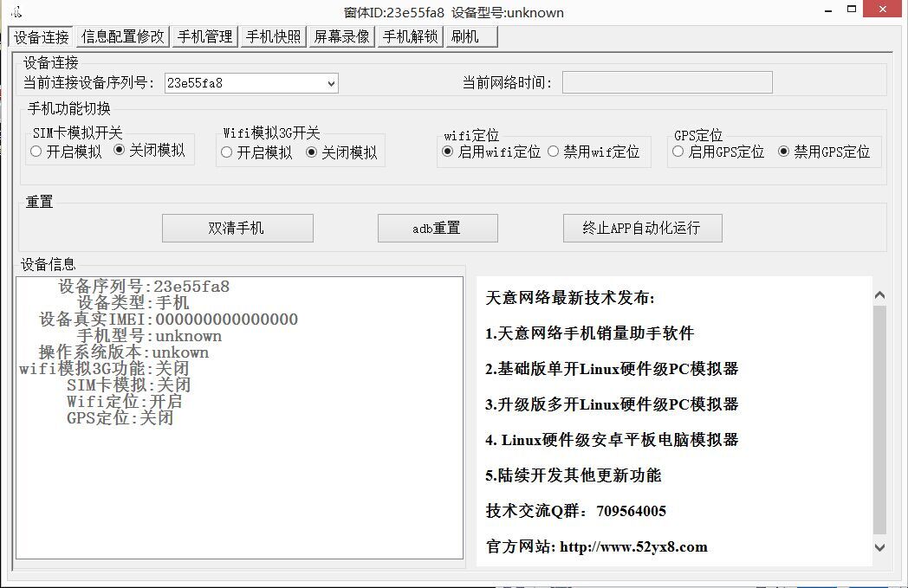This screenshot has width=908, height=588.
Task: Select 禁用wifi定位 radio button
Action: 554,152
